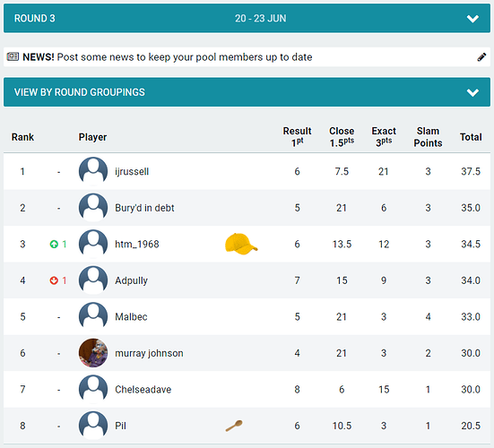Sort by the Rank column header

(22, 137)
